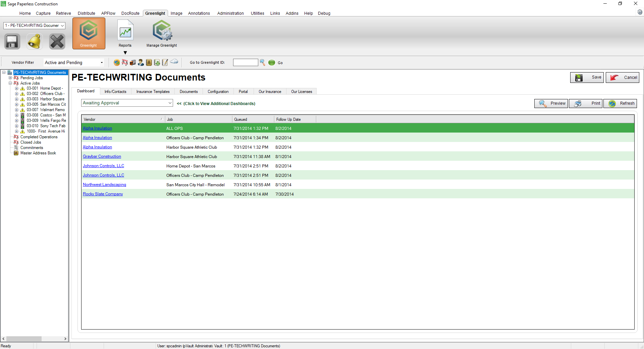Click the Refresh button
The image size is (644, 349).
(620, 103)
